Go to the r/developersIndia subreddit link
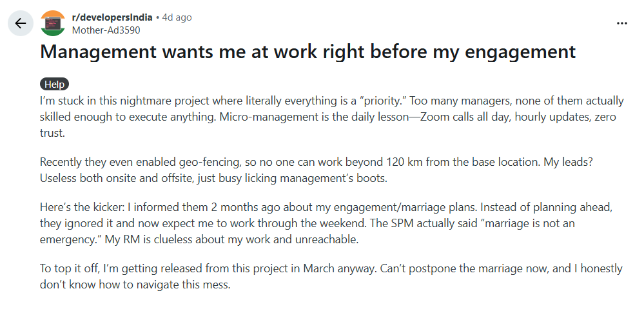This screenshot has width=644, height=311. click(x=112, y=17)
